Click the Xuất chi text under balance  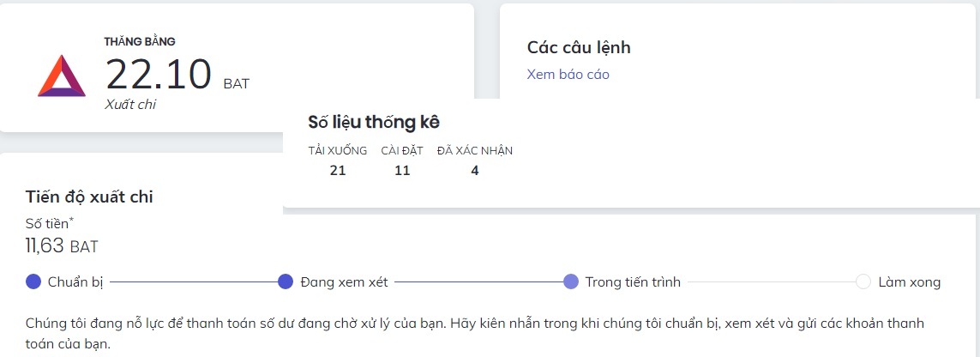[x=130, y=105]
